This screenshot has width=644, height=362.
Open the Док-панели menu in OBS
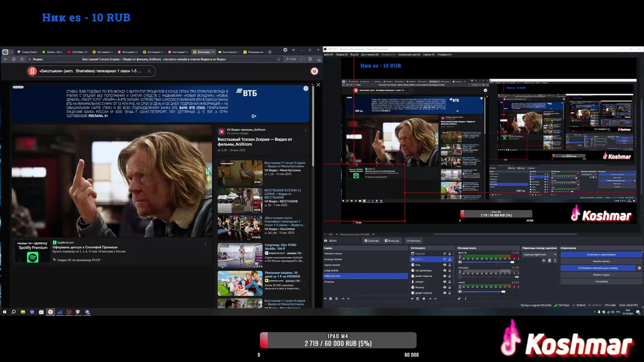pos(370,55)
